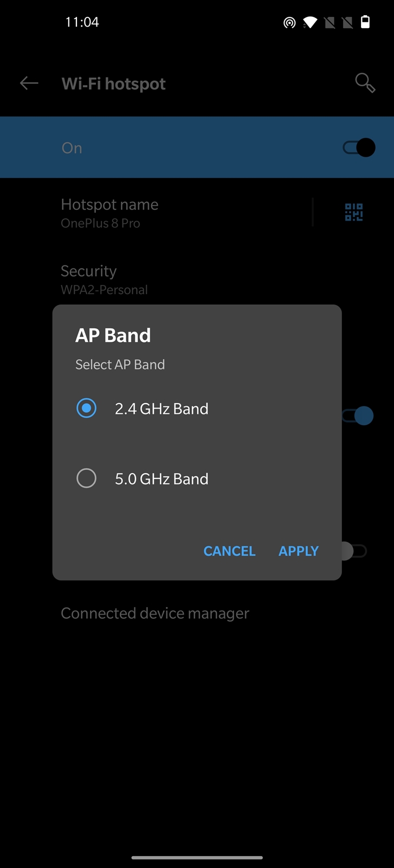Image resolution: width=394 pixels, height=868 pixels.
Task: Tap the second no-SIM signal icon
Action: pos(347,22)
